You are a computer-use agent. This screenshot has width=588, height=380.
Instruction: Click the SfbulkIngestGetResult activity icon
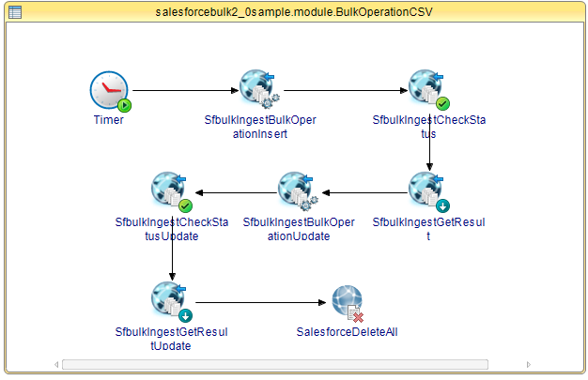(x=429, y=191)
